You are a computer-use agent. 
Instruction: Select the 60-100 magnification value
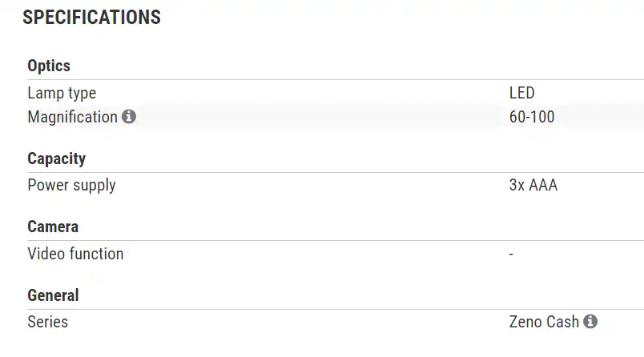pos(532,117)
